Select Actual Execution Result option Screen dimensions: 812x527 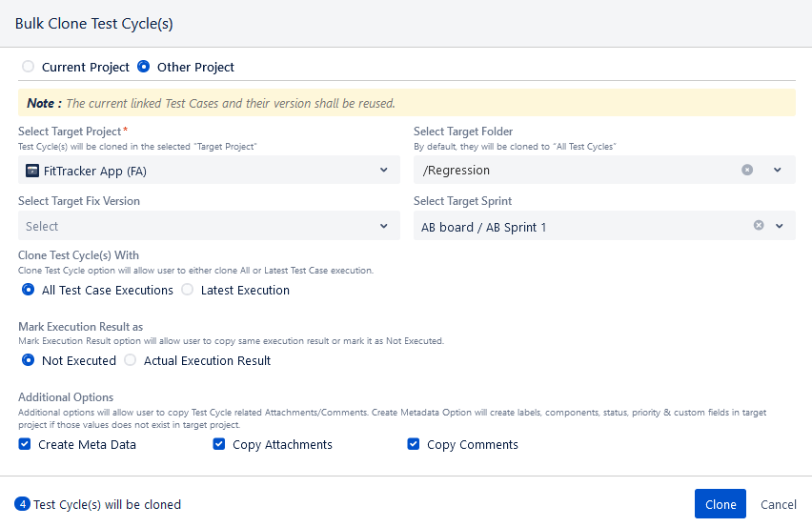click(130, 360)
